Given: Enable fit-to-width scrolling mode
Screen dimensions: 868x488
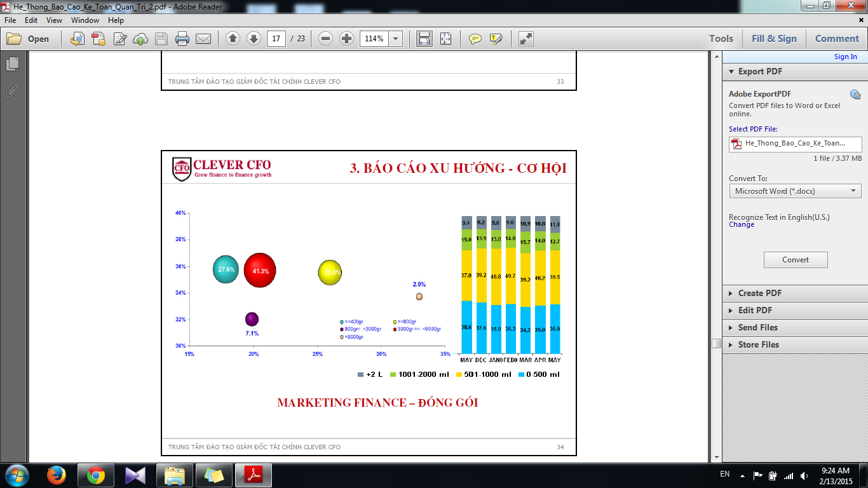Looking at the screenshot, I should [424, 39].
